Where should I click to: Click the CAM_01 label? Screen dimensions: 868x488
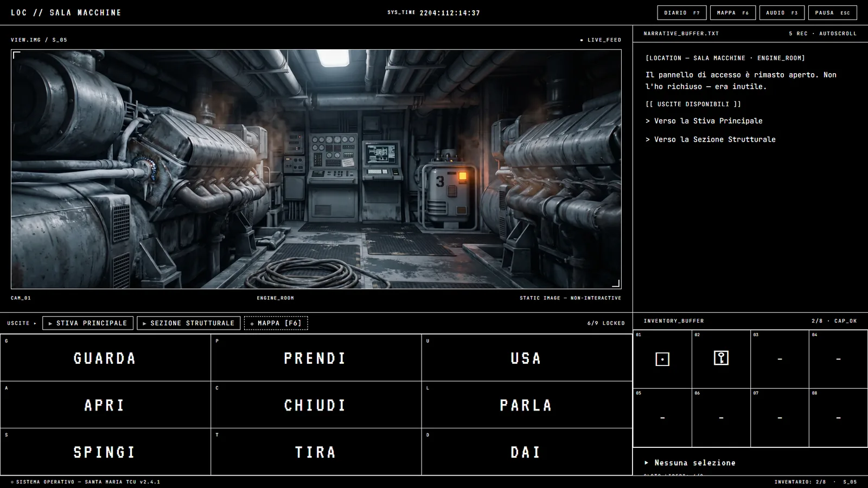pos(21,298)
